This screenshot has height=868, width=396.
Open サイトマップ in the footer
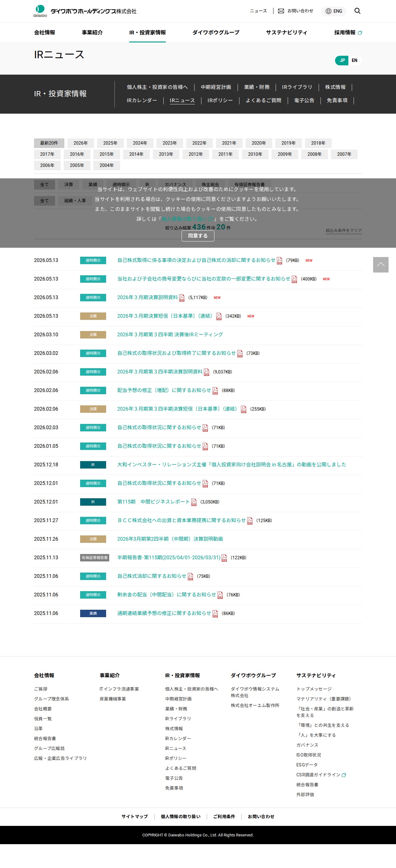coord(135,817)
